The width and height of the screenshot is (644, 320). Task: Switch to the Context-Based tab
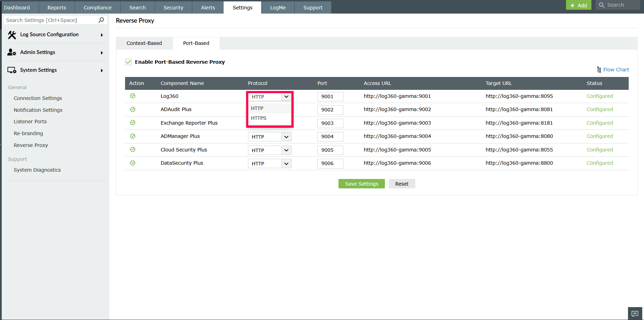tap(144, 43)
